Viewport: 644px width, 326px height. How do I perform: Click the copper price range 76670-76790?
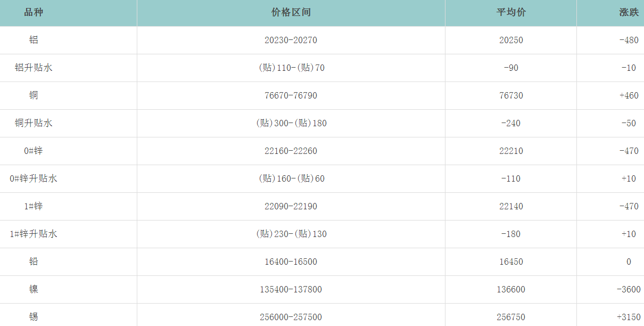tap(291, 95)
